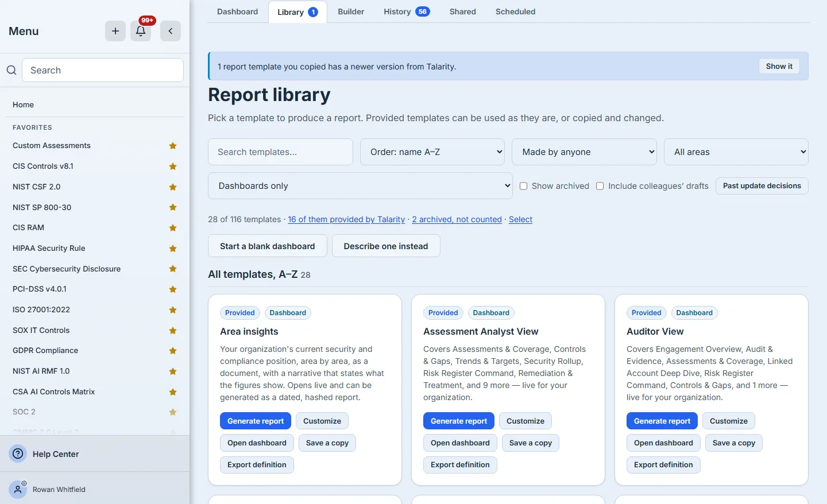827x504 pixels.
Task: Click Start a blank dashboard
Action: click(x=268, y=246)
